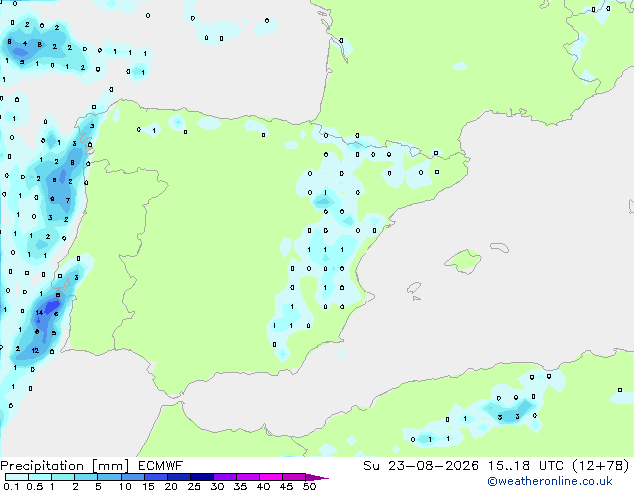Select the 45–50 mm legend color swatch
Viewport: 634px width, 490px height.
[294, 477]
